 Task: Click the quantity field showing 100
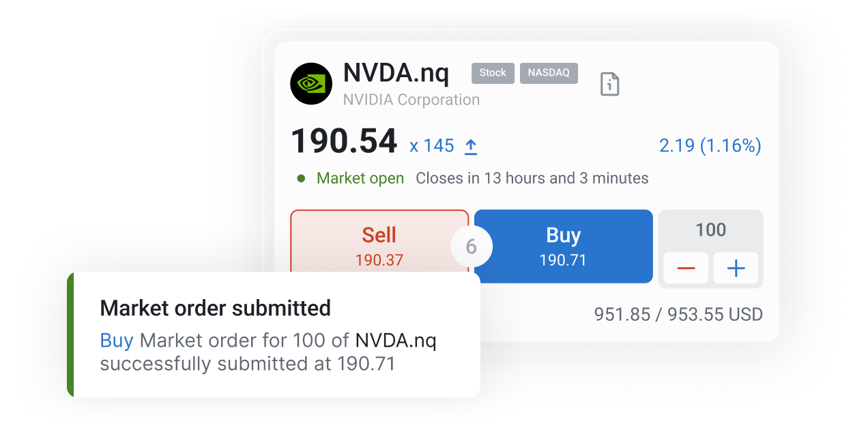[710, 230]
